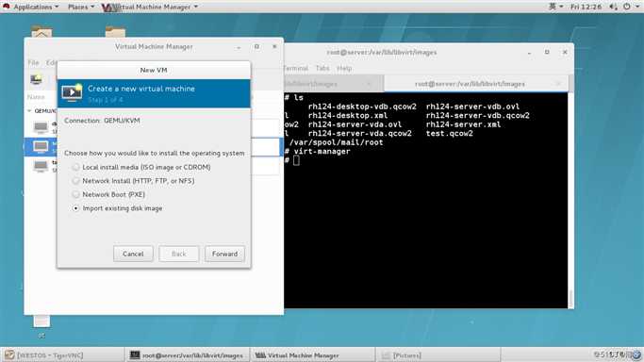Viewport: 644px width, 362px height.
Task: Click 'rh124-server-vdb.ovl' in terminal output
Action: [472, 107]
